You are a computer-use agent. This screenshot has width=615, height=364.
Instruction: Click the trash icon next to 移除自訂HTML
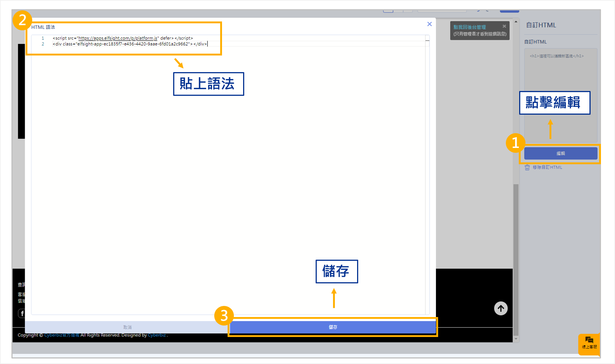click(527, 167)
